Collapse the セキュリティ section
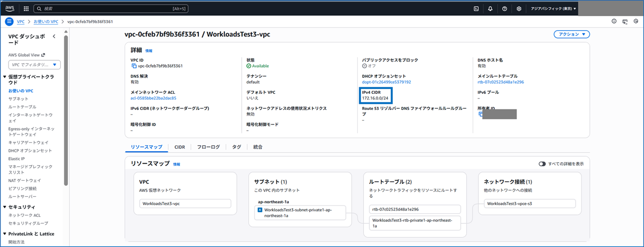 click(x=5, y=207)
